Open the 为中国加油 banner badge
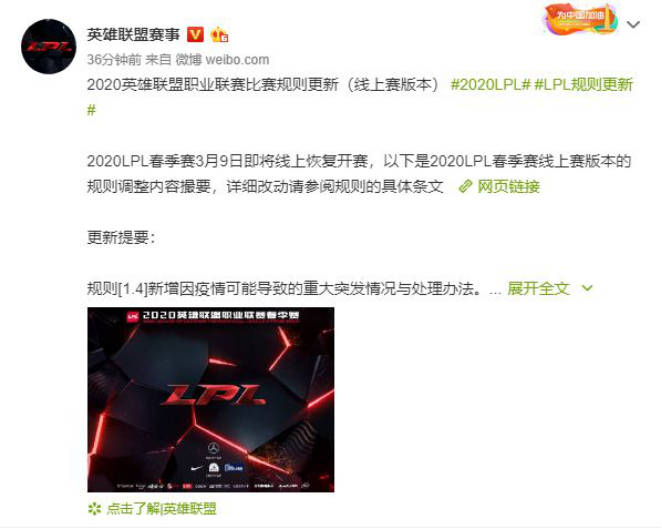 click(581, 19)
